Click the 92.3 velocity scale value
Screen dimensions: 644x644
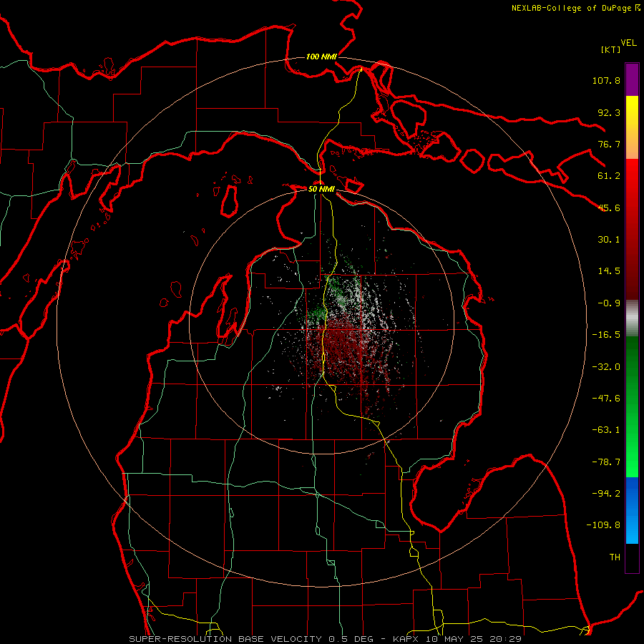tap(609, 112)
